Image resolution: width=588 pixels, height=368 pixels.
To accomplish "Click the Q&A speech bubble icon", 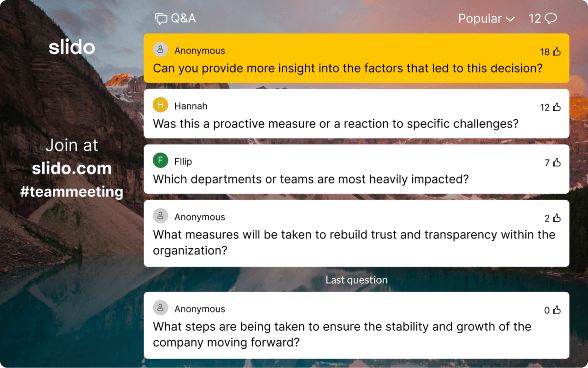I will [x=161, y=18].
